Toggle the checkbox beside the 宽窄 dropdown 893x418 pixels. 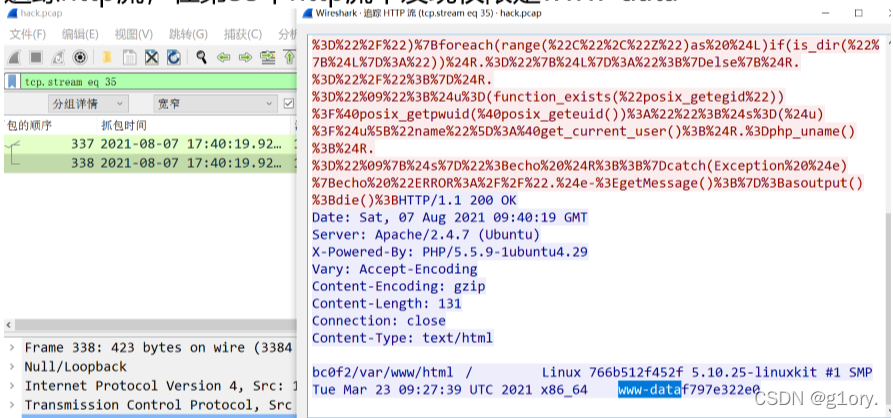pos(289,104)
